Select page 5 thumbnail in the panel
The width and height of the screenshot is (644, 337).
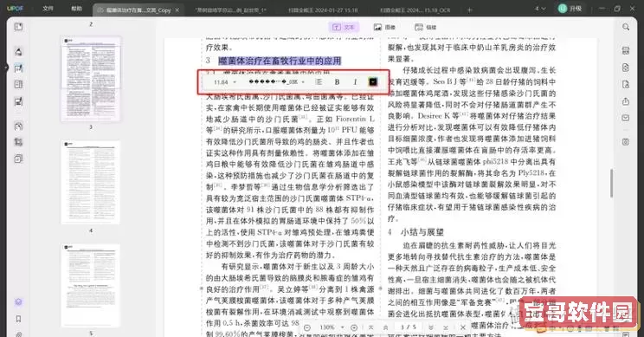point(91,286)
